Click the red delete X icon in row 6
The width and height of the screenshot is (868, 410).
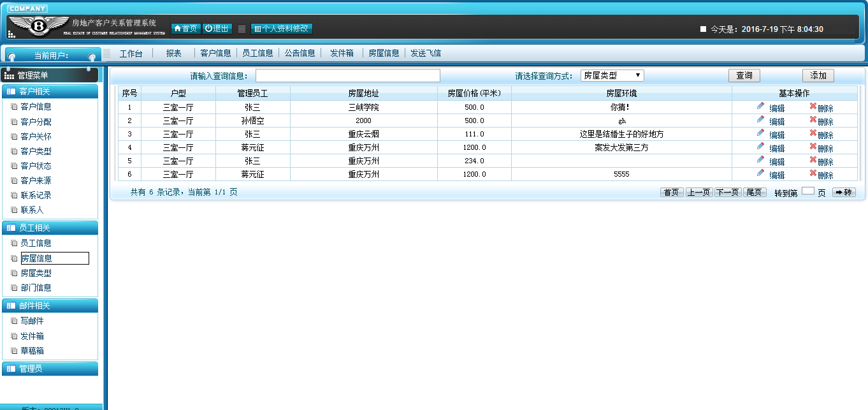tap(813, 173)
